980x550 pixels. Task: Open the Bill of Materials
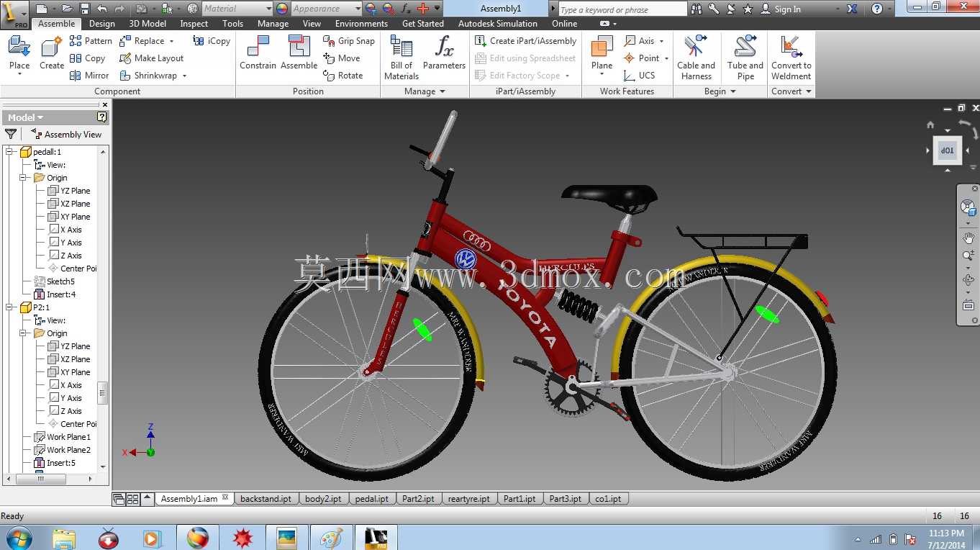click(401, 58)
